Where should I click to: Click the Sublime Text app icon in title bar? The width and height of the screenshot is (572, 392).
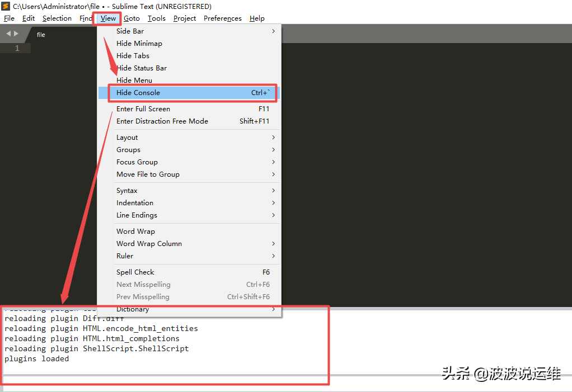point(6,6)
